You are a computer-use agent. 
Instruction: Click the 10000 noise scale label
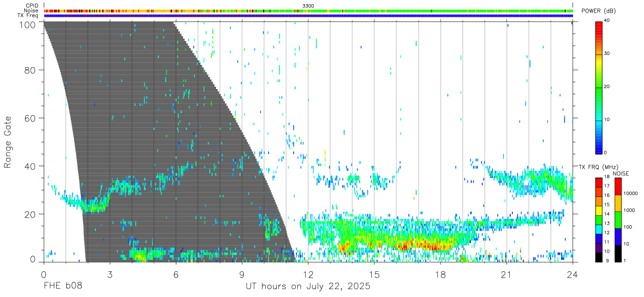pos(630,193)
